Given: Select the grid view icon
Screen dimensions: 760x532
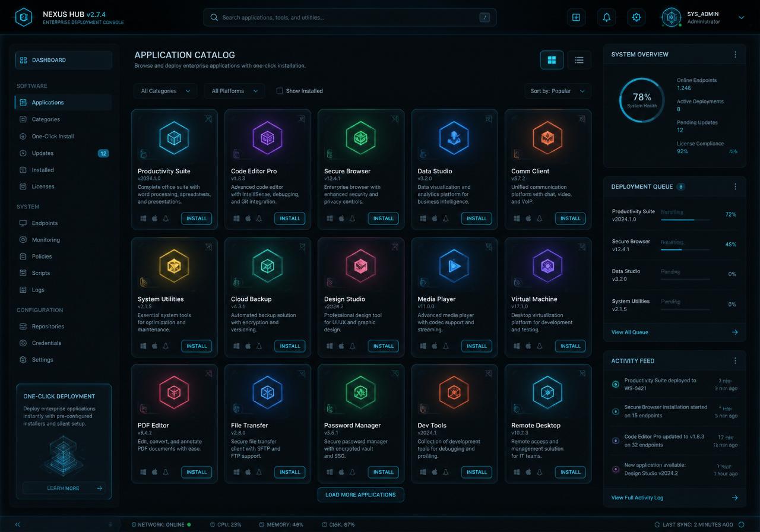Looking at the screenshot, I should [x=552, y=60].
